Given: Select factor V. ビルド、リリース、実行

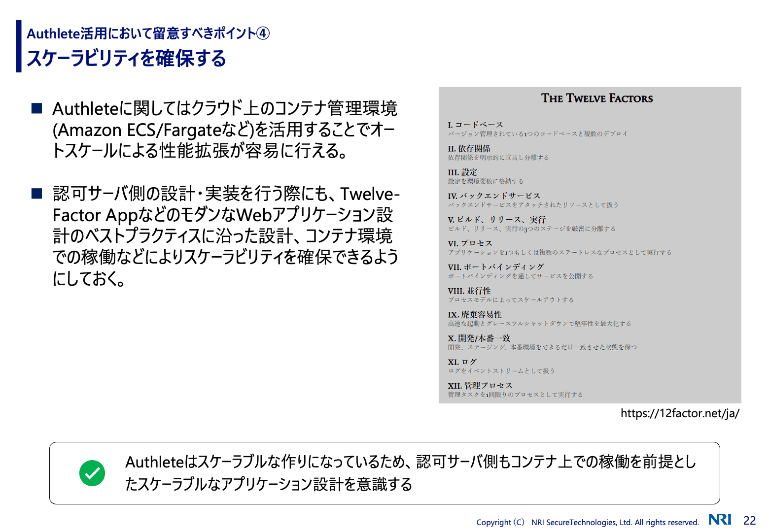Looking at the screenshot, I should point(496,219).
